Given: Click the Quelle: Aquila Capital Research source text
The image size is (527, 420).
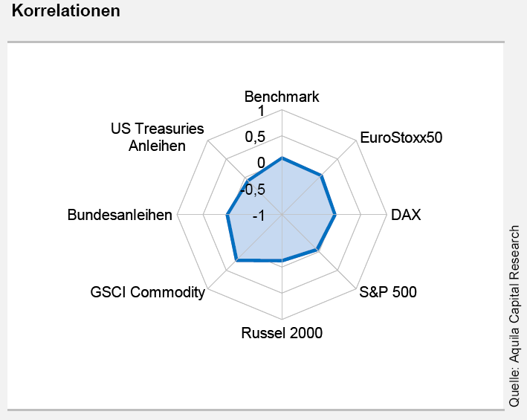Looking at the screenshot, I should (x=514, y=314).
